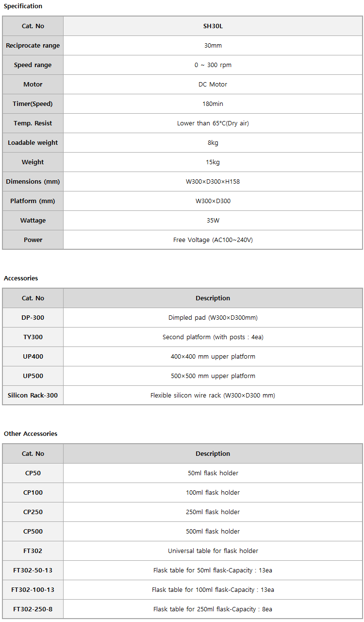Click the Loadable weight 8kg value
Screen dimensions: 364x622
[213, 143]
